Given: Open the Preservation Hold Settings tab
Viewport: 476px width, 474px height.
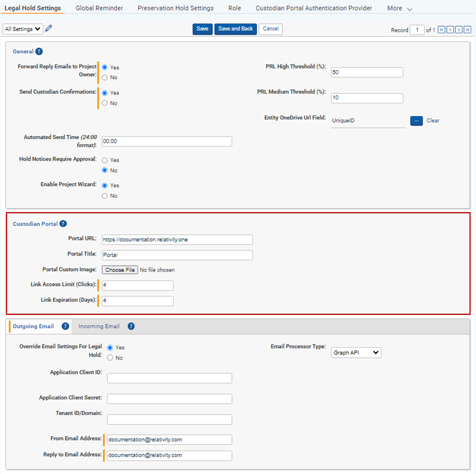Looking at the screenshot, I should click(x=176, y=8).
